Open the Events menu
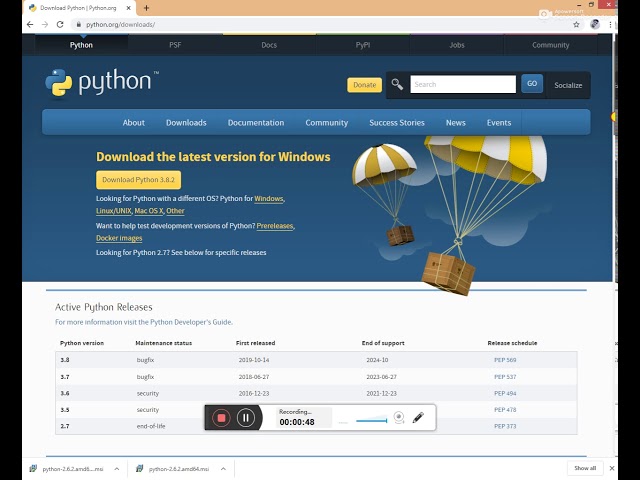Image resolution: width=640 pixels, height=480 pixels. pos(499,122)
